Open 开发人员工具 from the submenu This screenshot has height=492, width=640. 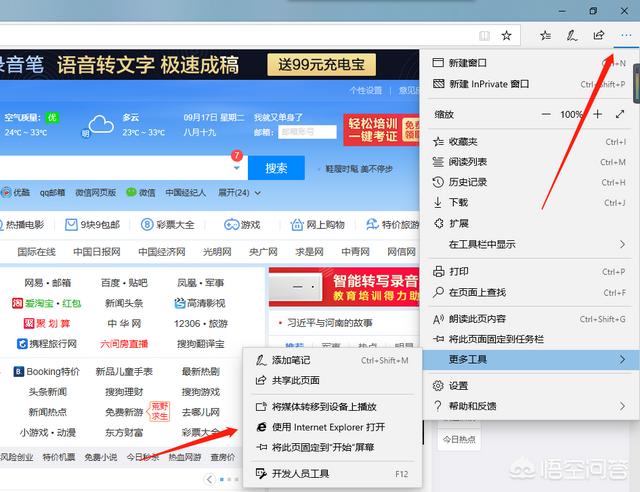pyautogui.click(x=332, y=474)
